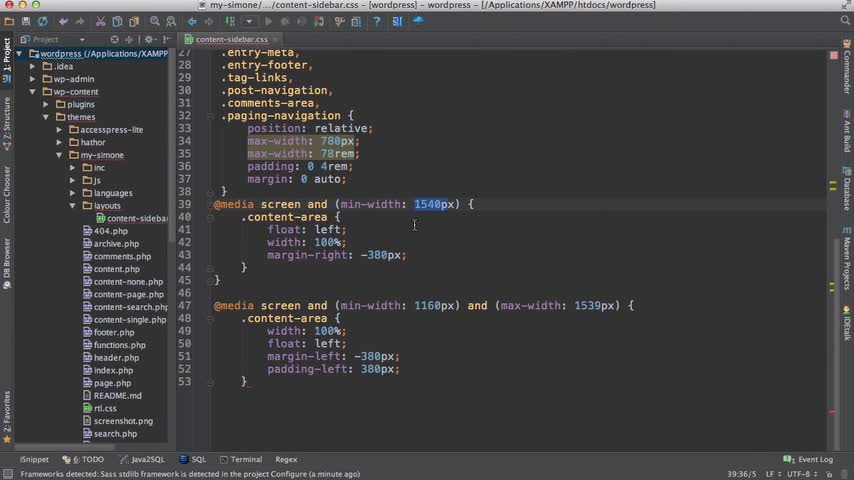The width and height of the screenshot is (854, 480).
Task: Open the Regex tool window
Action: click(x=286, y=459)
